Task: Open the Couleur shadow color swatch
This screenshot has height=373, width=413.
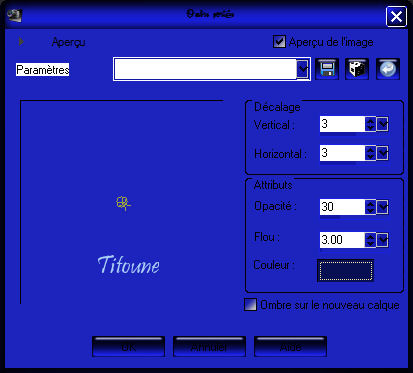Action: (345, 271)
